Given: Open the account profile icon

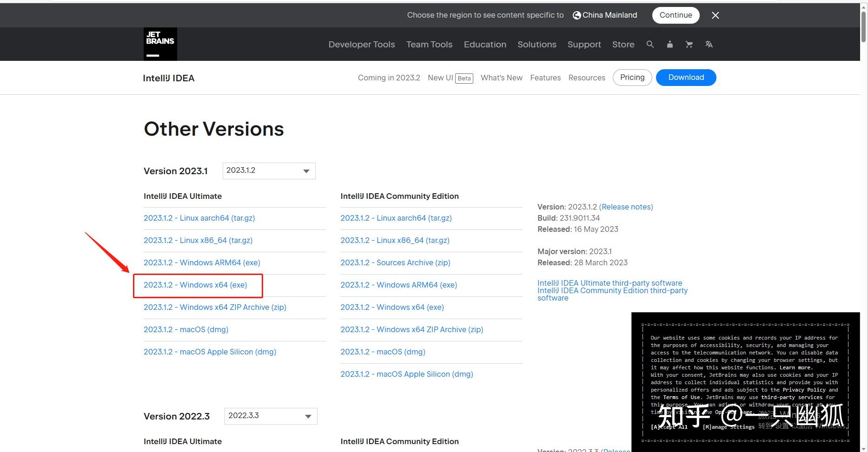Looking at the screenshot, I should pyautogui.click(x=669, y=44).
